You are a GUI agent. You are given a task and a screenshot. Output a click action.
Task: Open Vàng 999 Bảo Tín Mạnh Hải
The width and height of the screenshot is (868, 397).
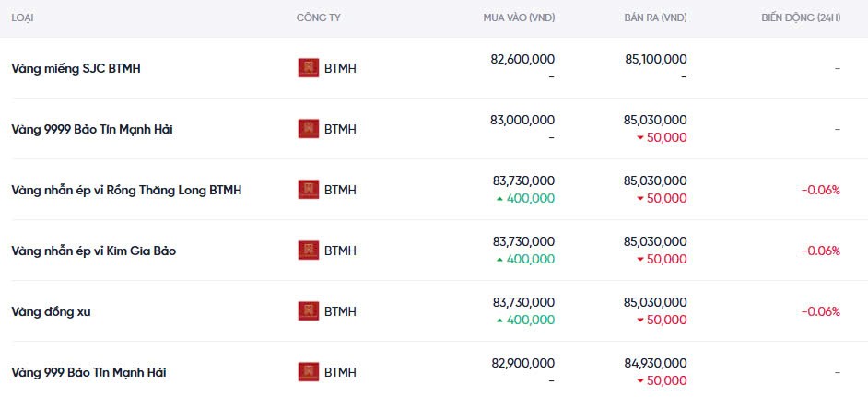(88, 372)
